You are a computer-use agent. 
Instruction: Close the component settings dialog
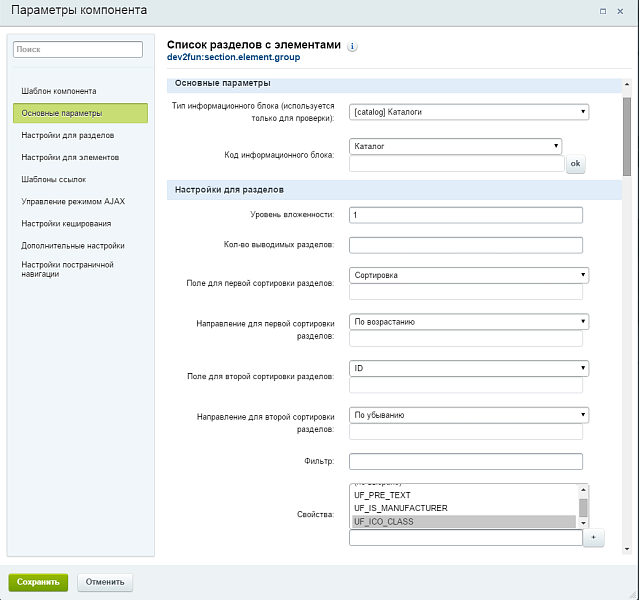[621, 10]
